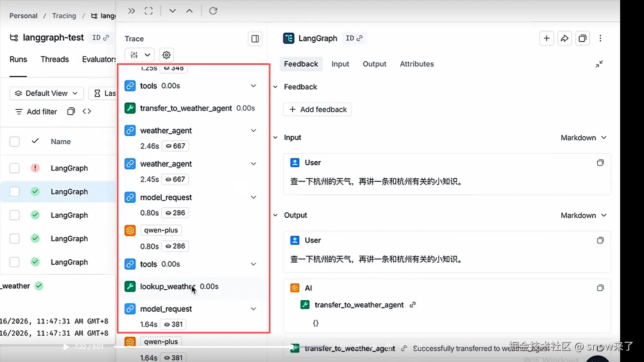This screenshot has width=644, height=362.
Task: Switch to the Evaluators tab
Action: click(x=99, y=59)
